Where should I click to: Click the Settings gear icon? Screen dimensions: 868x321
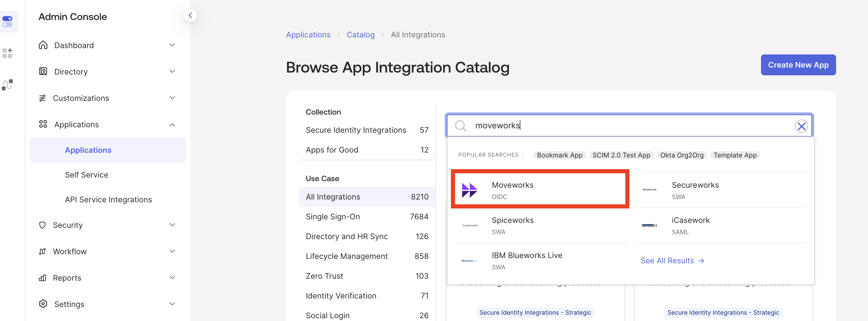[43, 304]
